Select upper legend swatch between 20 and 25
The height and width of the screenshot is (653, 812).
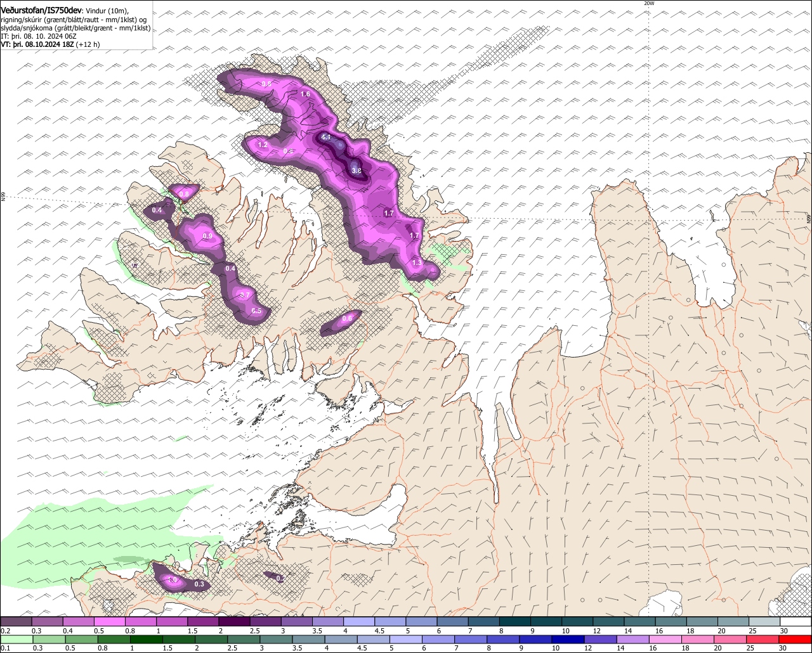pyautogui.click(x=733, y=621)
